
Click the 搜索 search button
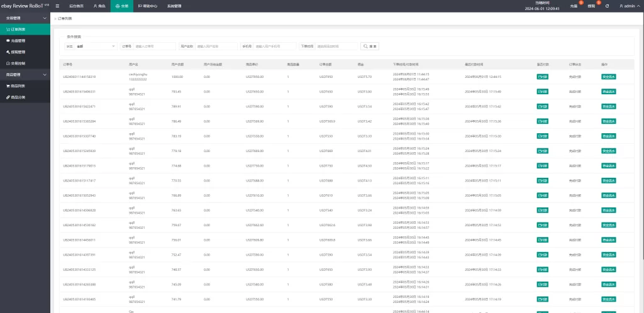pyautogui.click(x=370, y=46)
